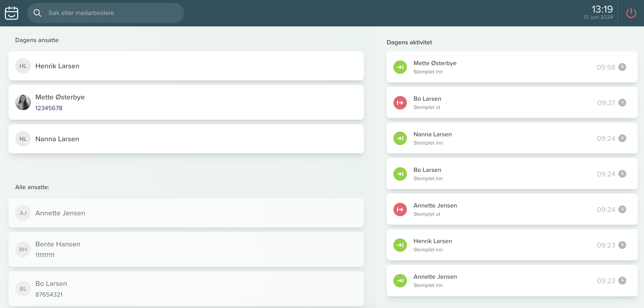The height and width of the screenshot is (308, 644).
Task: Open Nanna Larsen employee card
Action: point(186,139)
